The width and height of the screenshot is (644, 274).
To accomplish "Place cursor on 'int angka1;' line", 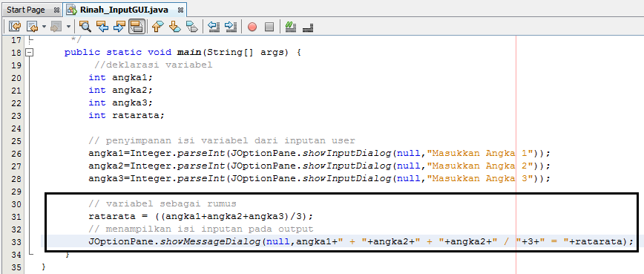I will coord(120,78).
